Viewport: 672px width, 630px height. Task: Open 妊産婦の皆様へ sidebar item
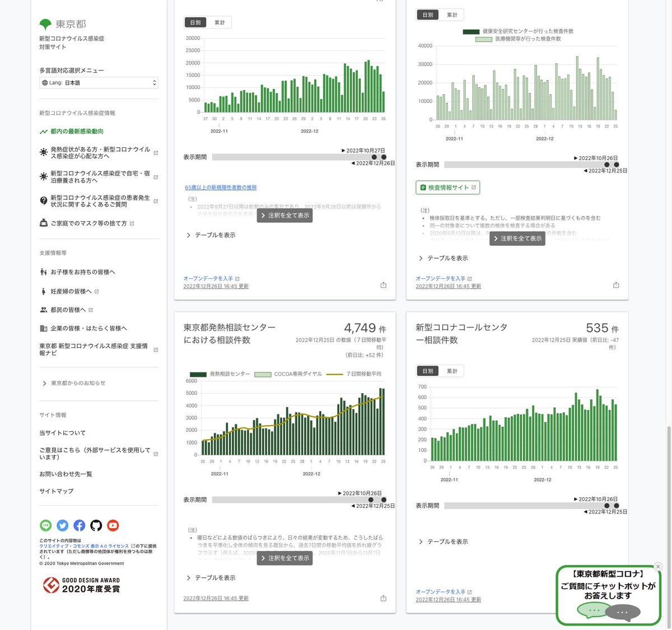click(69, 291)
